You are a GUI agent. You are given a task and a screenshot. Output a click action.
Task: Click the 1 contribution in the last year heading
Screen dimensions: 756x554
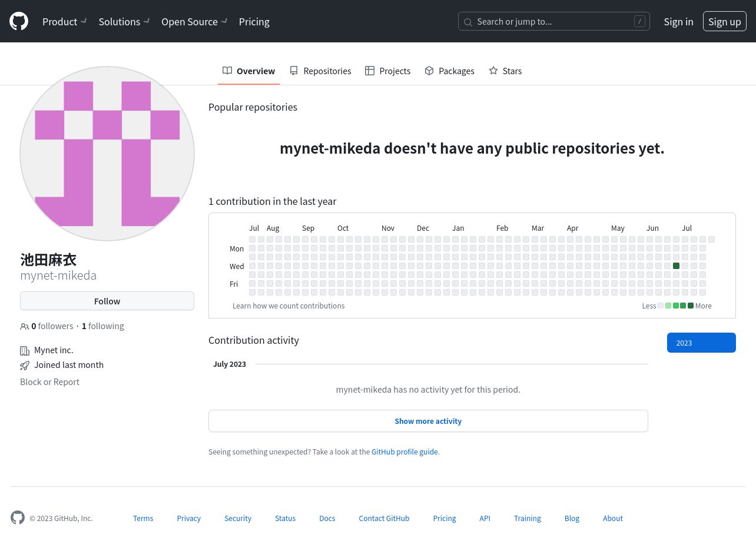pos(272,201)
